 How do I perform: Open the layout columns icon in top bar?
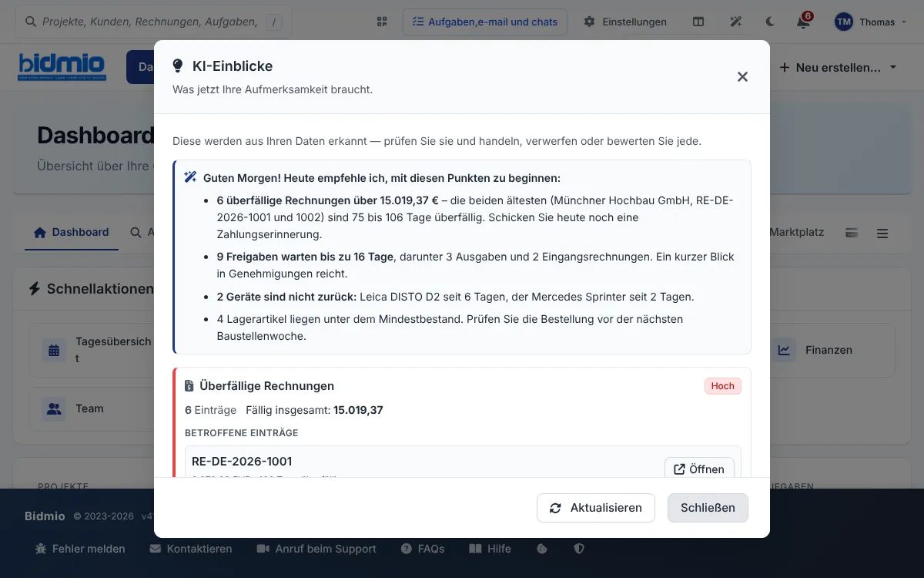click(698, 22)
